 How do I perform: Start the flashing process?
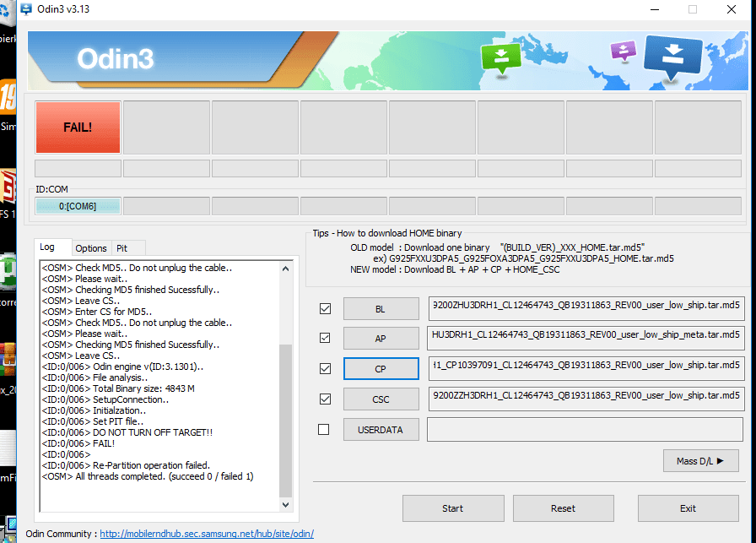pyautogui.click(x=453, y=508)
